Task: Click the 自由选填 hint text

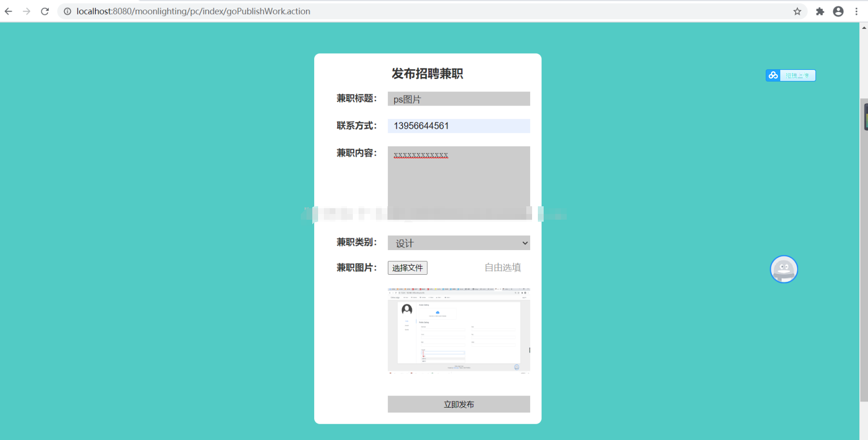Action: (503, 267)
